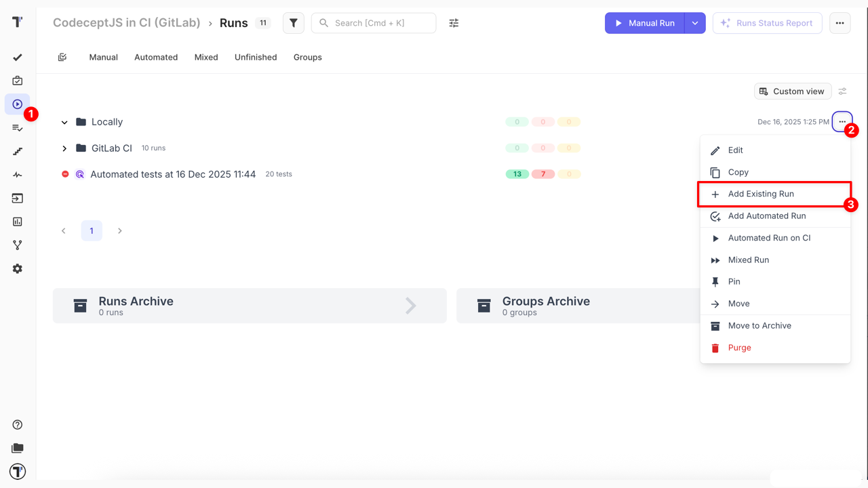Click the Help question mark icon
Screen dimensions: 868x488
[x=18, y=425]
